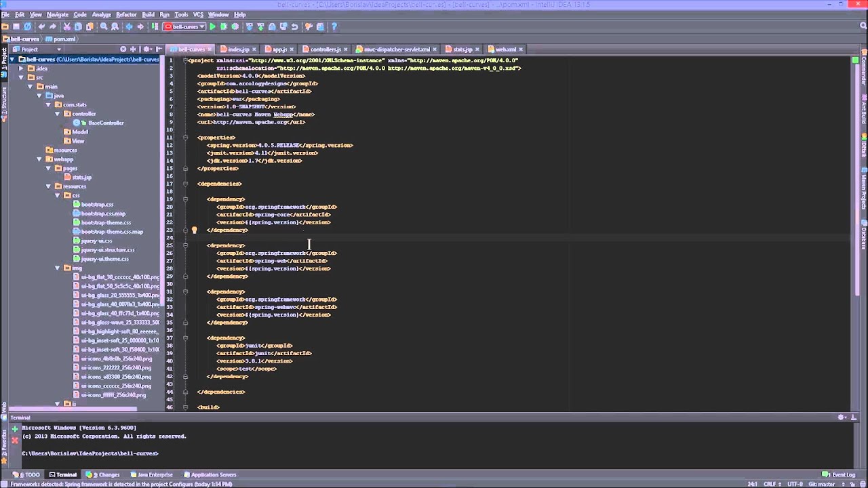Click the Find magnifier icon
Viewport: 868px width, 488px height.
click(x=104, y=26)
